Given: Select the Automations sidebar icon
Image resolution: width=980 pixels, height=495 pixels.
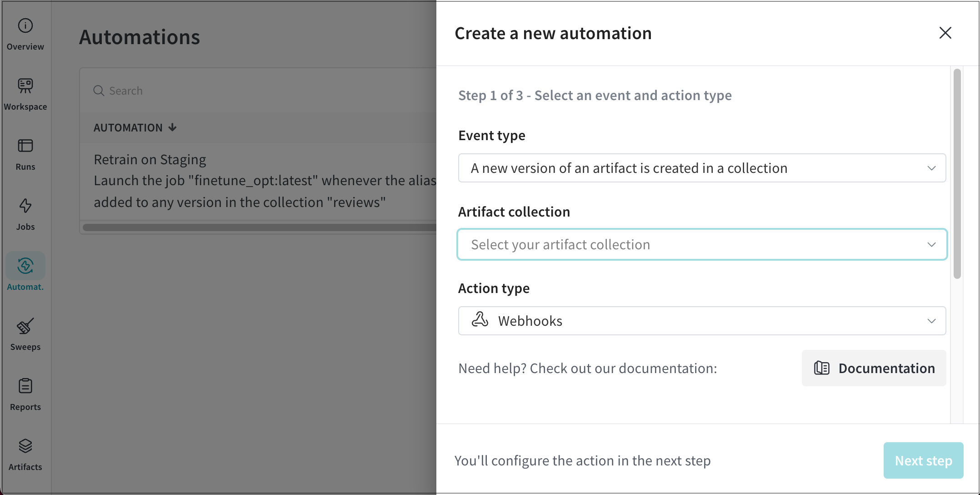Looking at the screenshot, I should (x=25, y=266).
